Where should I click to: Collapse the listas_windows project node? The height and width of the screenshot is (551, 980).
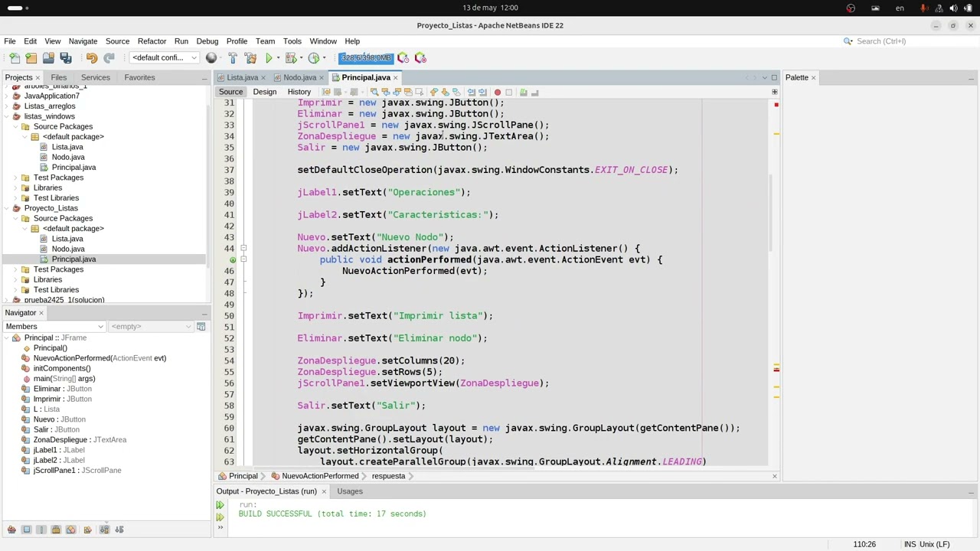(7, 116)
